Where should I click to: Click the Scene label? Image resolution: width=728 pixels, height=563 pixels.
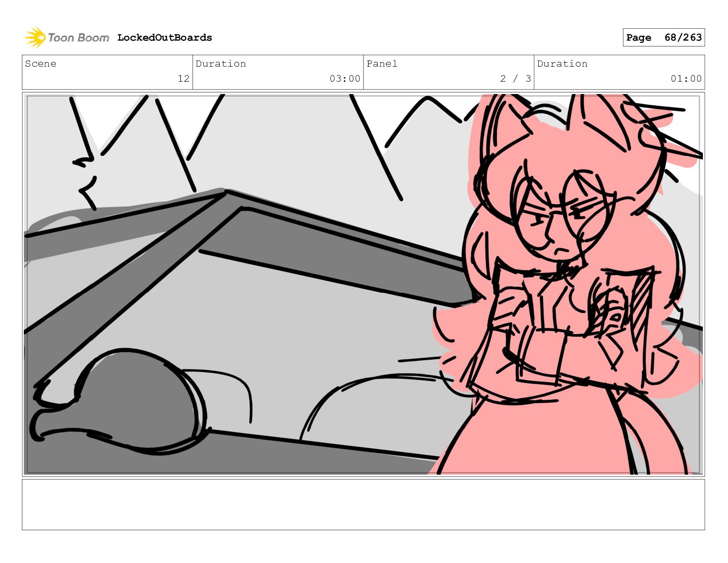click(x=41, y=64)
